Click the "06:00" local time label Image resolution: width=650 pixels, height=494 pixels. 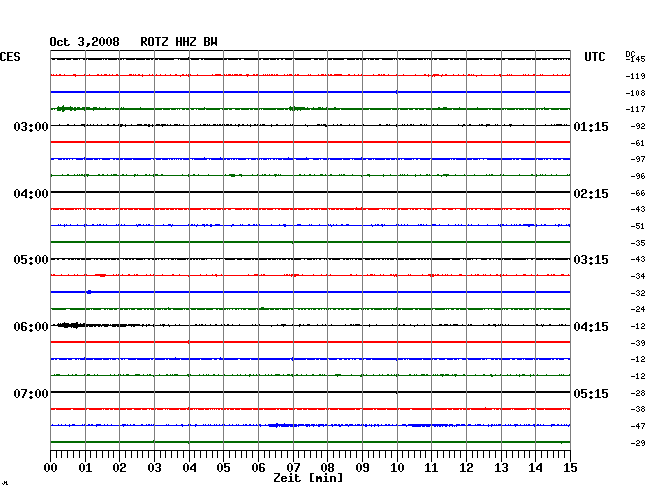[31, 327]
